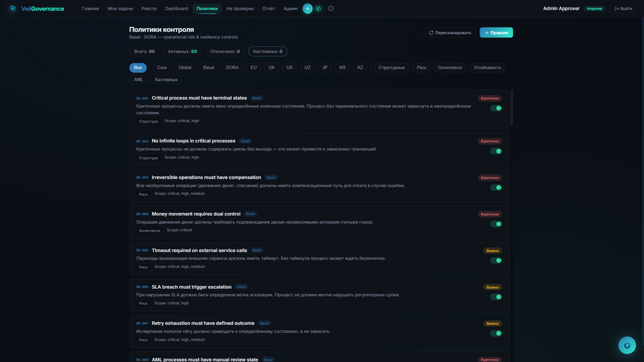
Task: Expand BR-005 Timeout required rule title
Action: [199, 250]
